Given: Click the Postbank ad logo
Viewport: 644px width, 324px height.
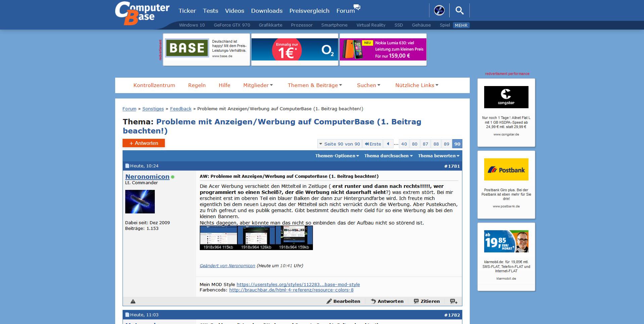Looking at the screenshot, I should pos(506,169).
